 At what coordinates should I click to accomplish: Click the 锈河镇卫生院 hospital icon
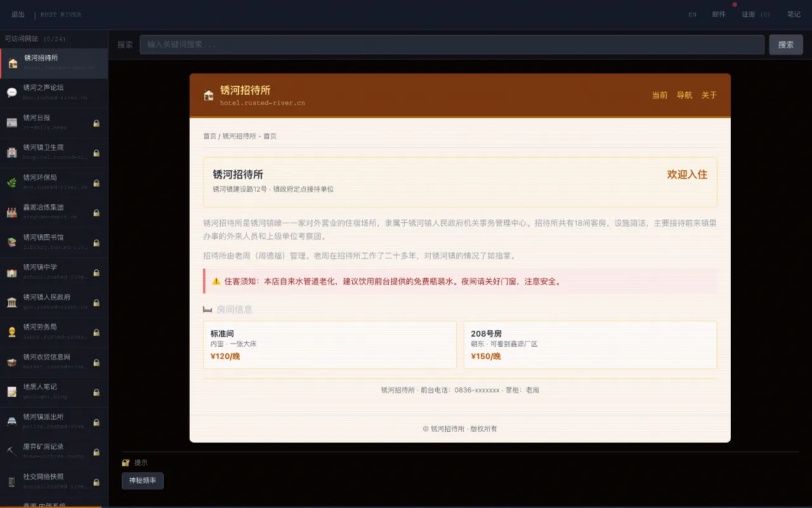pos(12,152)
